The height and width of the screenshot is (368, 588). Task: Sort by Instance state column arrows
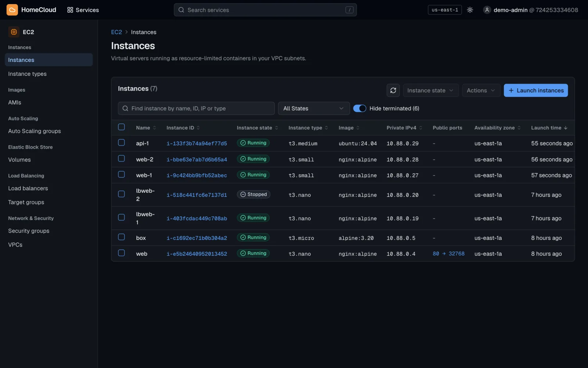click(276, 128)
